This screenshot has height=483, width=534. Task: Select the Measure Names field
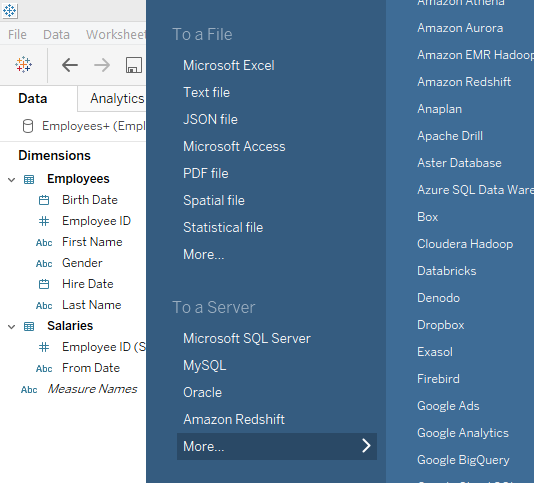tap(92, 389)
